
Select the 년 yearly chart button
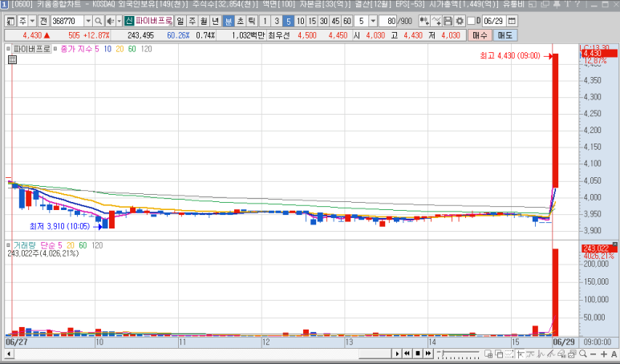pos(215,21)
